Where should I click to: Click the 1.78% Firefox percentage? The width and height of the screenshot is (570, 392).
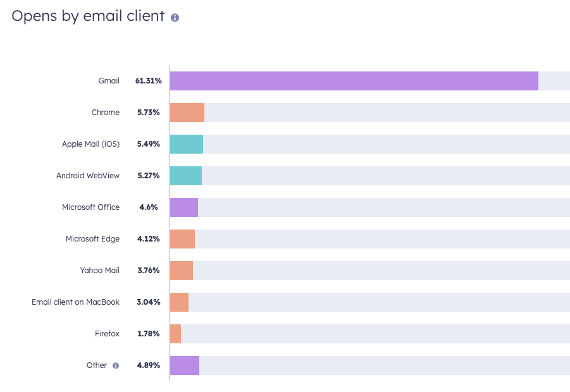149,334
